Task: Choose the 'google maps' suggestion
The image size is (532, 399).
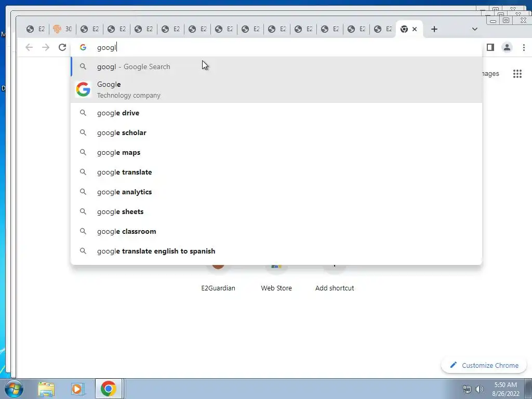Action: pos(276,152)
